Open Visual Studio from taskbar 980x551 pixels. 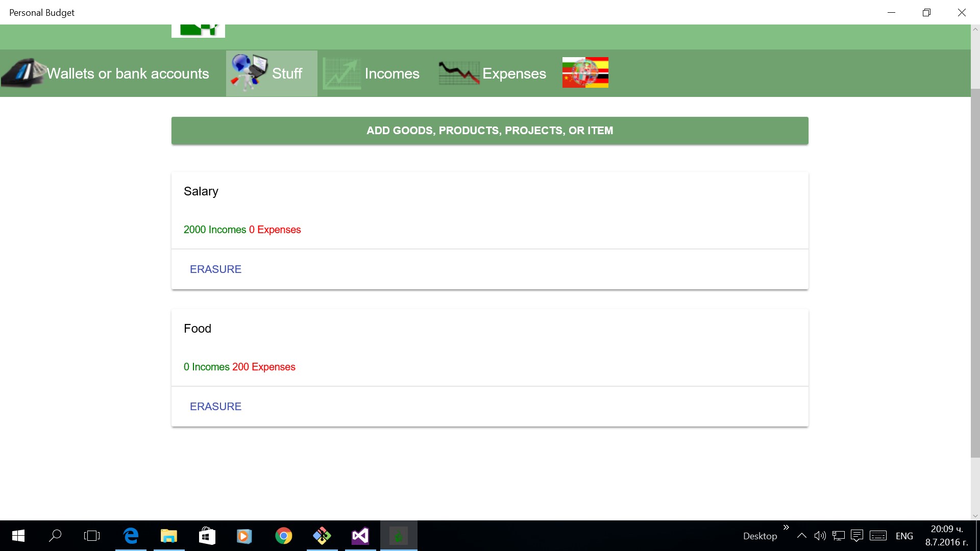click(360, 536)
